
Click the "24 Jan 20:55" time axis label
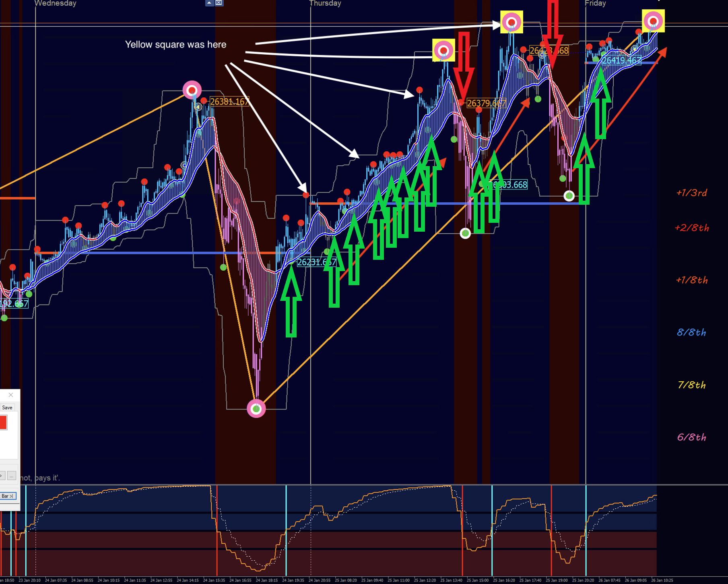[x=320, y=580]
